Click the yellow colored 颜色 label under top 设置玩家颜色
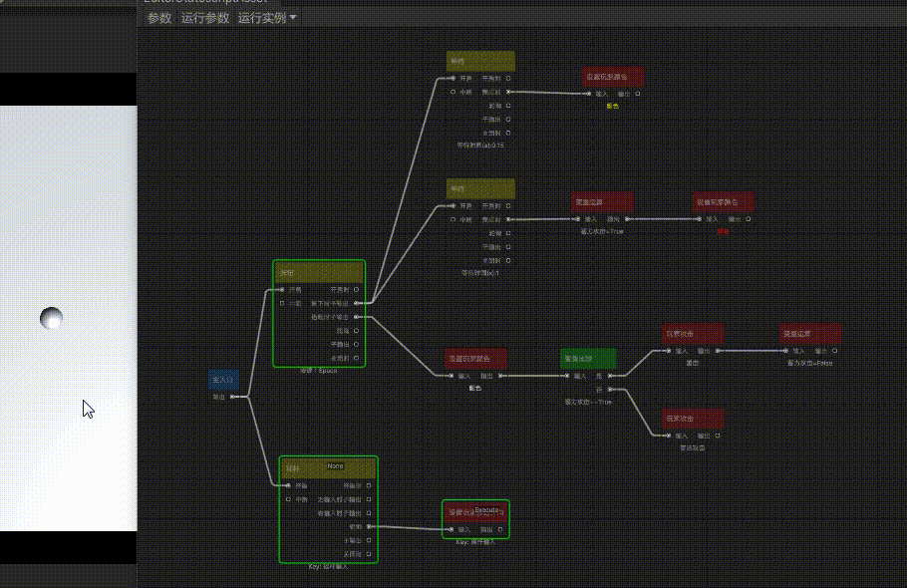This screenshot has width=907, height=588. pyautogui.click(x=613, y=107)
